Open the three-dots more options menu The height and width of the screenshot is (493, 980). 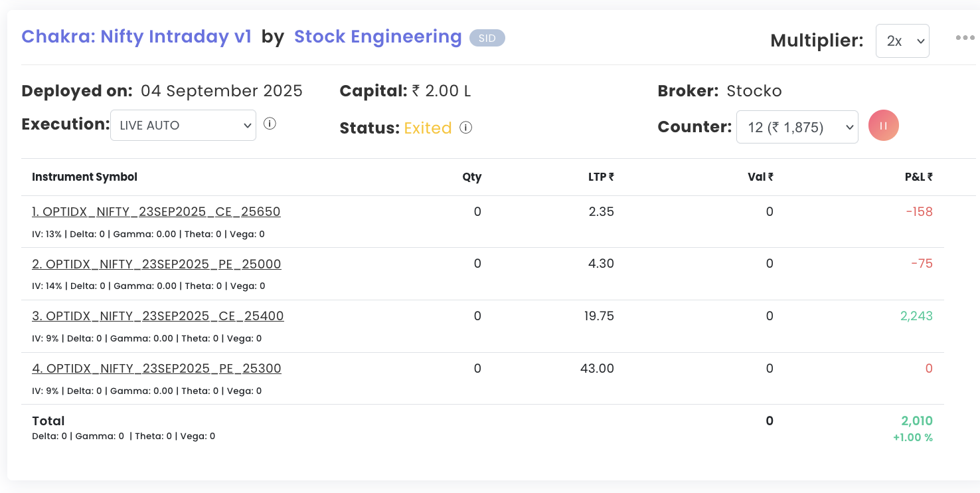[965, 38]
